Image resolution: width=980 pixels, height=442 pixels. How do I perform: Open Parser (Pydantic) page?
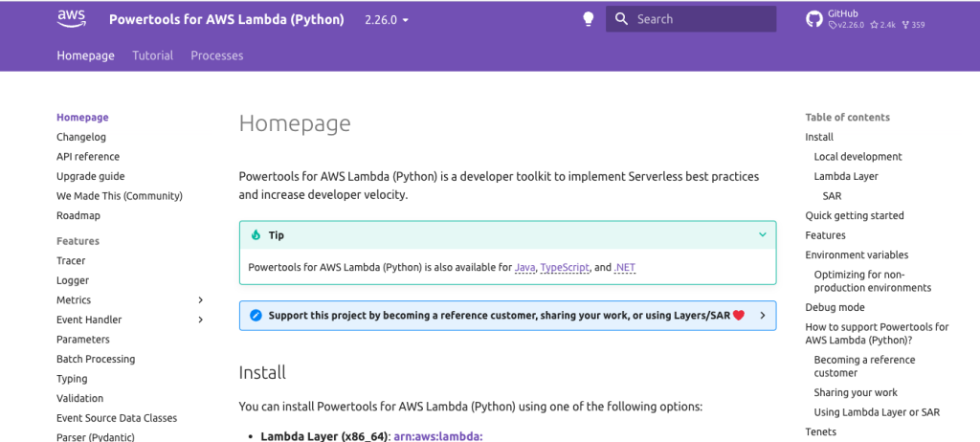(96, 437)
